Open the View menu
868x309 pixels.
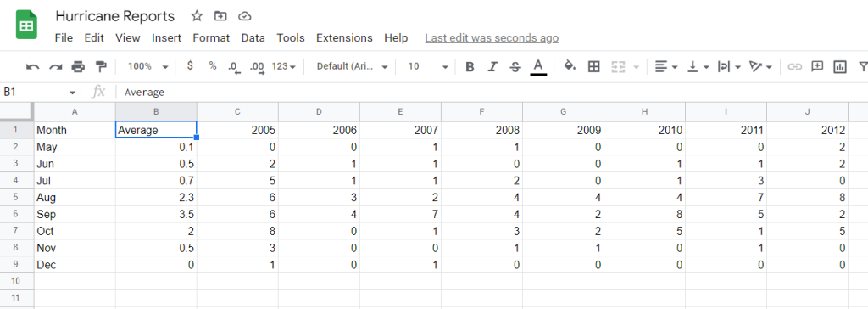127,37
